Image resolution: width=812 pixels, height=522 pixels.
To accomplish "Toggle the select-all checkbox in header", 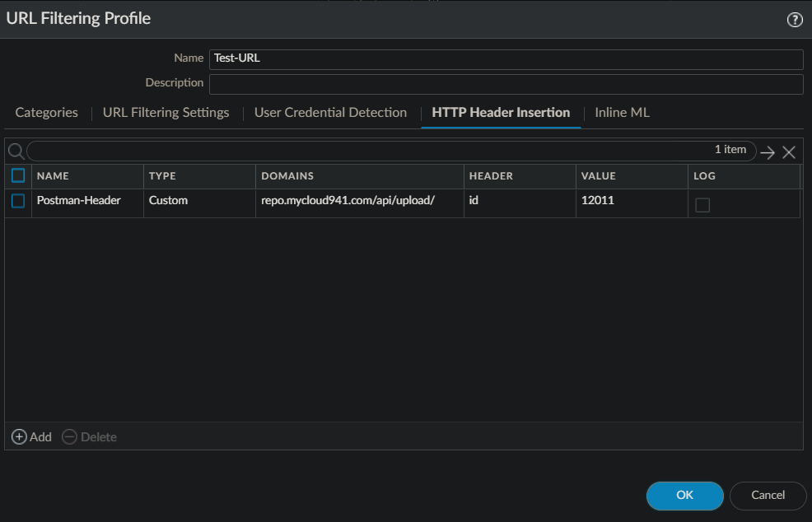I will coord(18,175).
